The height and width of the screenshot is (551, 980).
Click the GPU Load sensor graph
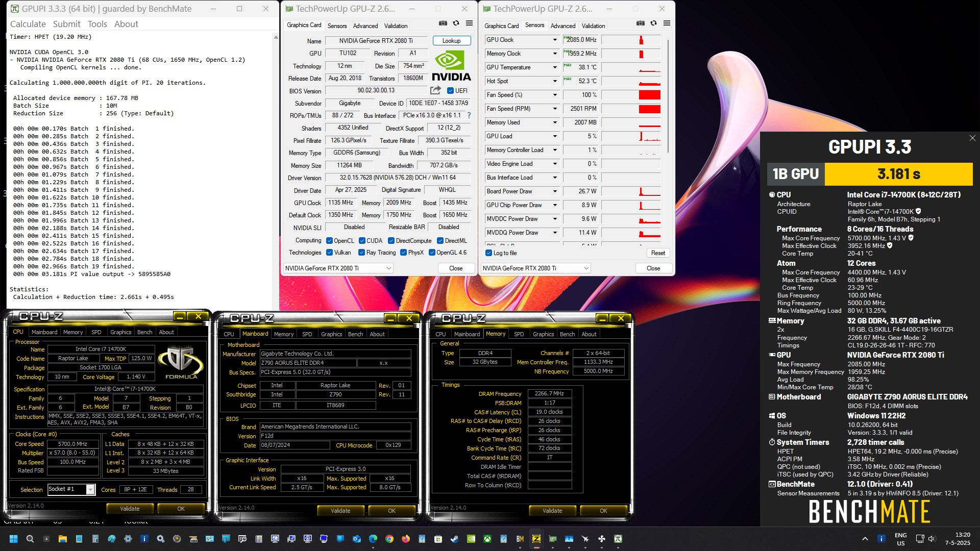(631, 136)
